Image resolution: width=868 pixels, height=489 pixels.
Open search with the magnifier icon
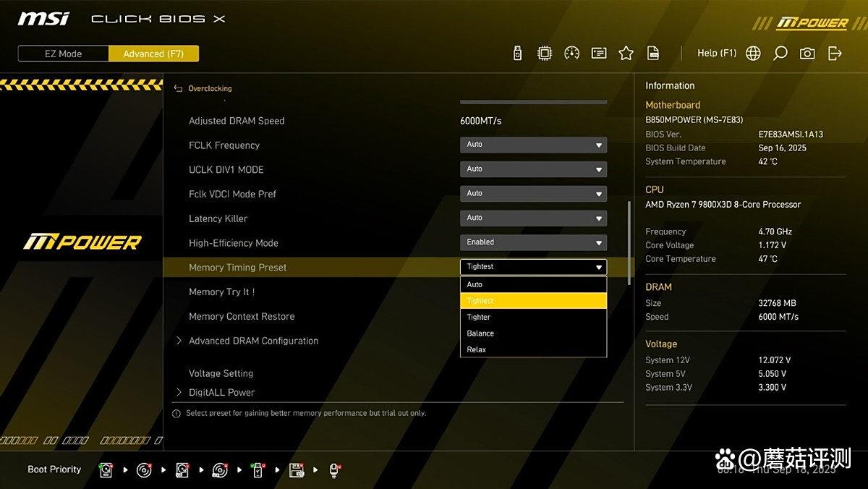click(780, 53)
